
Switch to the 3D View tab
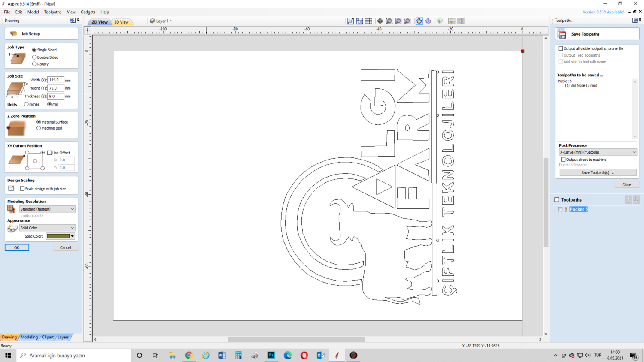(122, 22)
